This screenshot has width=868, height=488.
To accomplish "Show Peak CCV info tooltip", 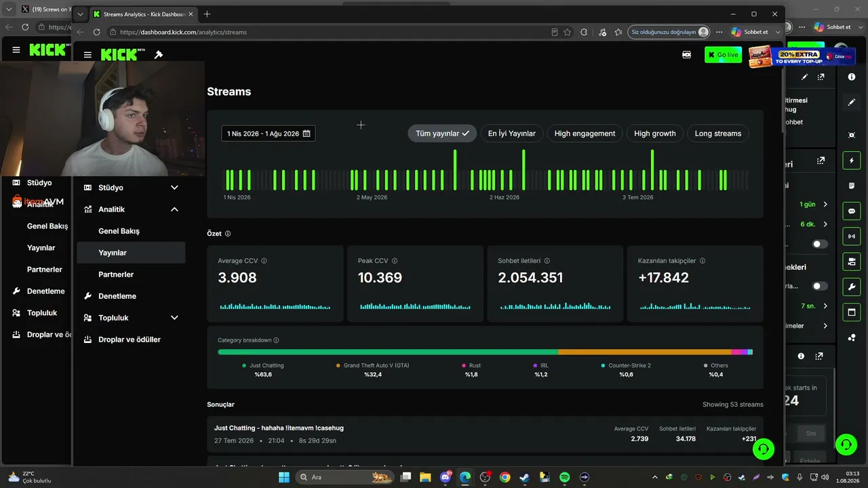I will coord(395,261).
